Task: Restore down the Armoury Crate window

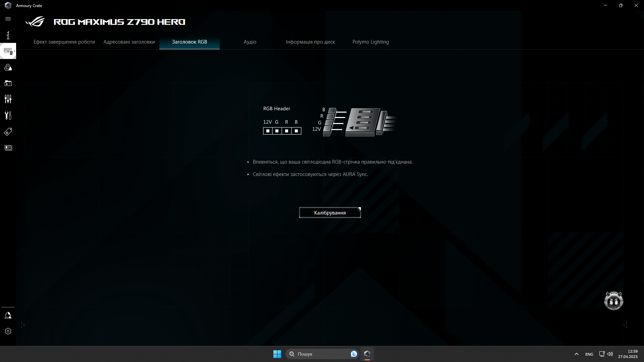Action: 621,5
